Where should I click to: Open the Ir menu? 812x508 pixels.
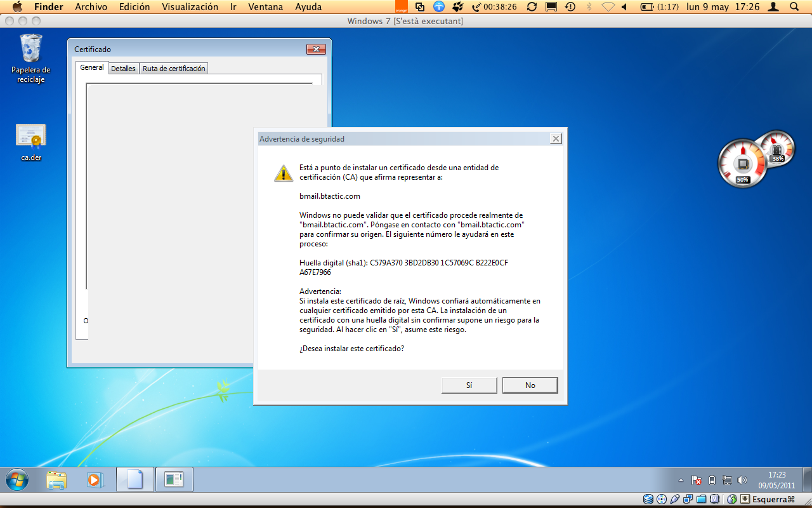click(x=233, y=7)
